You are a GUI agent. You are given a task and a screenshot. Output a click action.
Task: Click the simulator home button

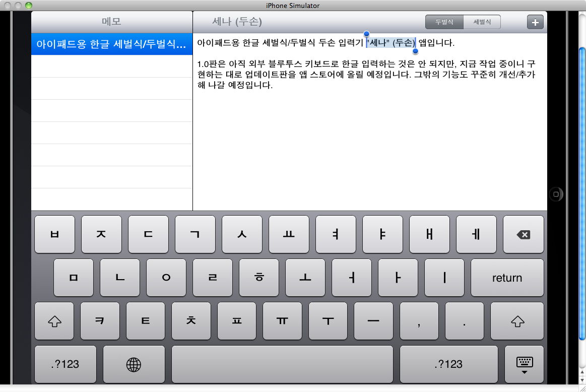pos(556,194)
